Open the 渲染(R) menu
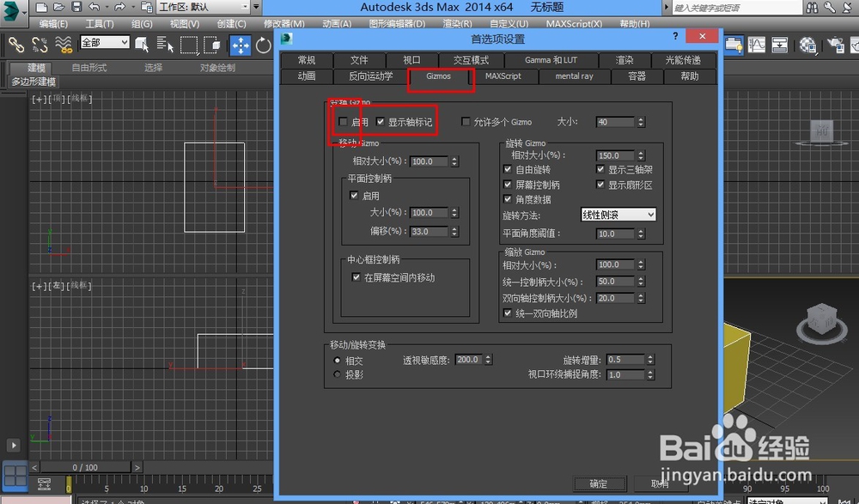Screen dimensions: 859x504 (458, 23)
